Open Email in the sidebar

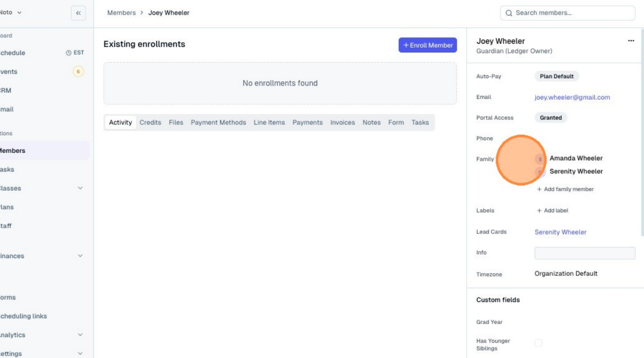click(x=7, y=109)
